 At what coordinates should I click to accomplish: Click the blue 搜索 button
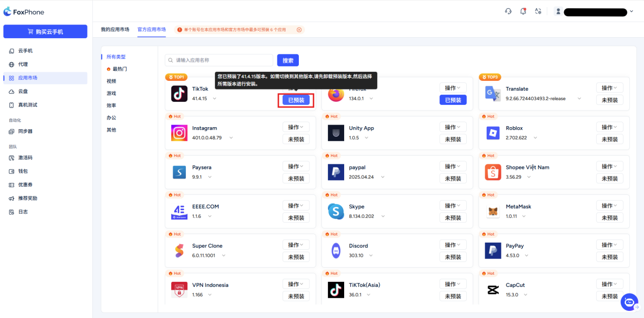click(x=288, y=61)
